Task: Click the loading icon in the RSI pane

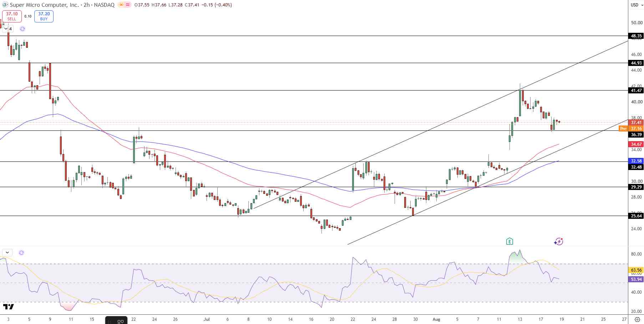Action: click(x=21, y=253)
